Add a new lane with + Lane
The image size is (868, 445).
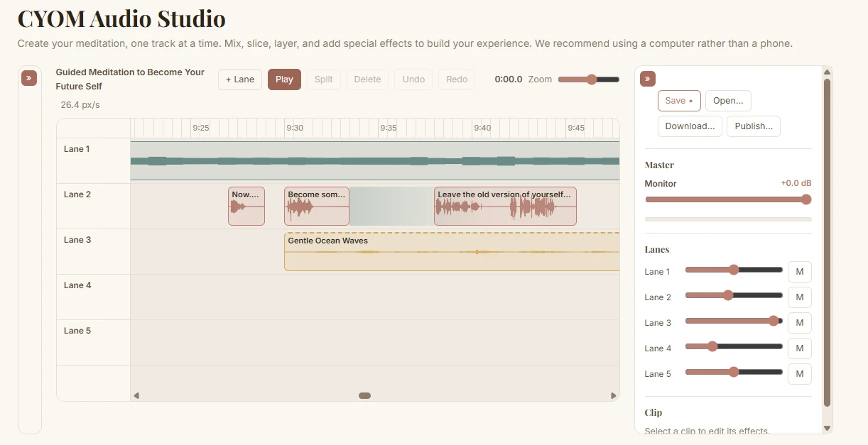click(x=240, y=79)
